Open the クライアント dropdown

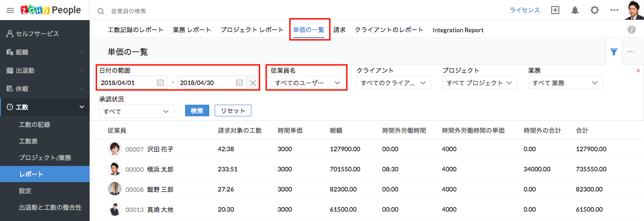393,83
